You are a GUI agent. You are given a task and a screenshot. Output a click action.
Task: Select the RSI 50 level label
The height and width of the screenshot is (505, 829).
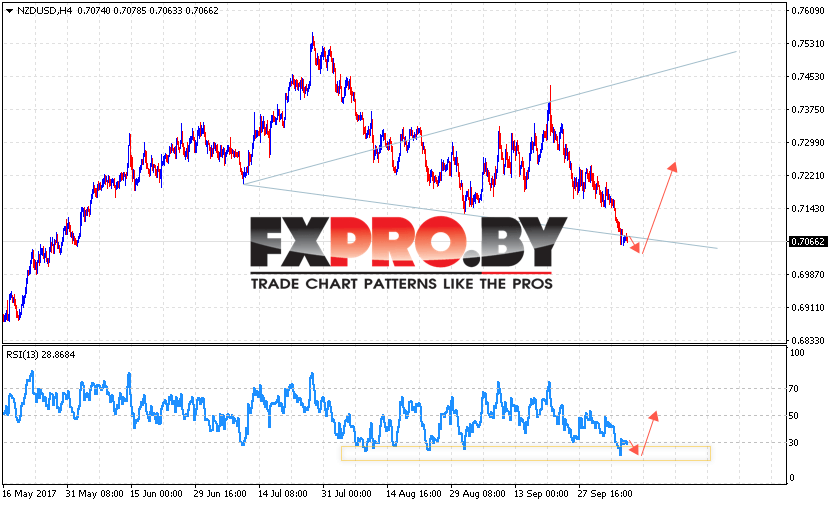[x=794, y=416]
